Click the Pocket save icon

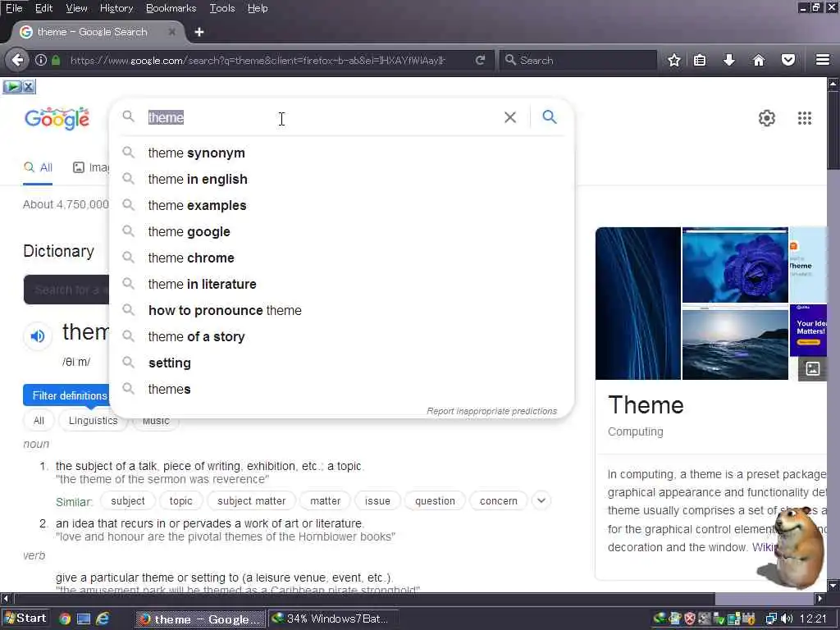click(788, 60)
